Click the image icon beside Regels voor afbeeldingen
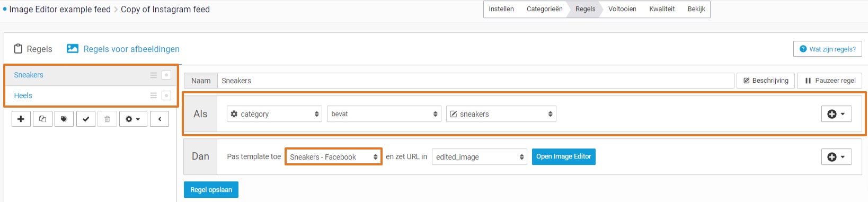Viewport: 868px width, 202px height. coord(73,48)
